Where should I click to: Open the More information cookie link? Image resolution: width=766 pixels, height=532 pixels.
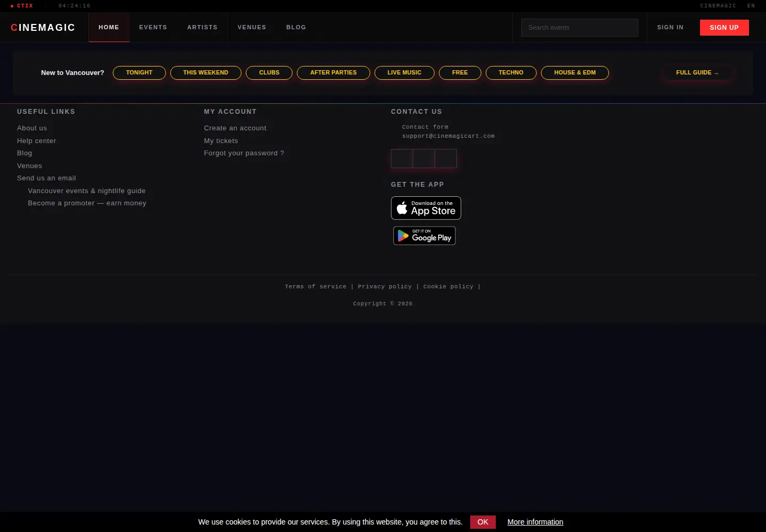[x=535, y=522]
